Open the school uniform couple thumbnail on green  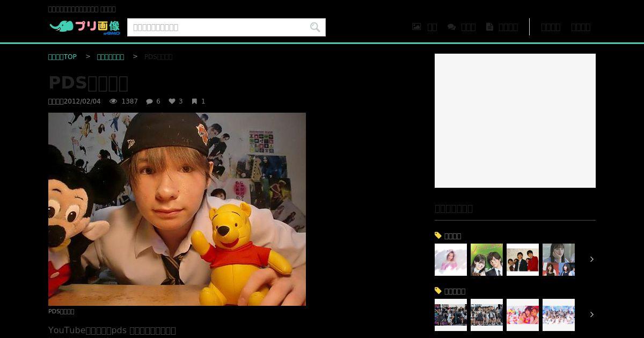click(487, 260)
